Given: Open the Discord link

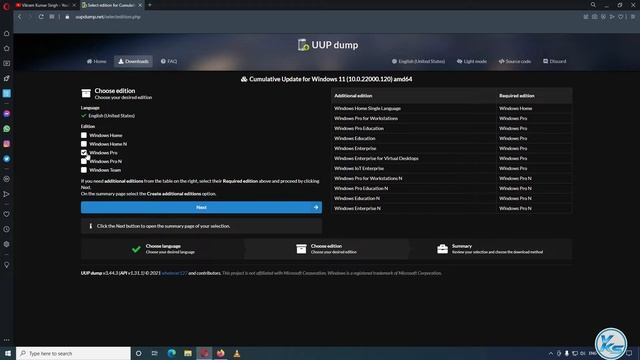Looking at the screenshot, I should [554, 61].
